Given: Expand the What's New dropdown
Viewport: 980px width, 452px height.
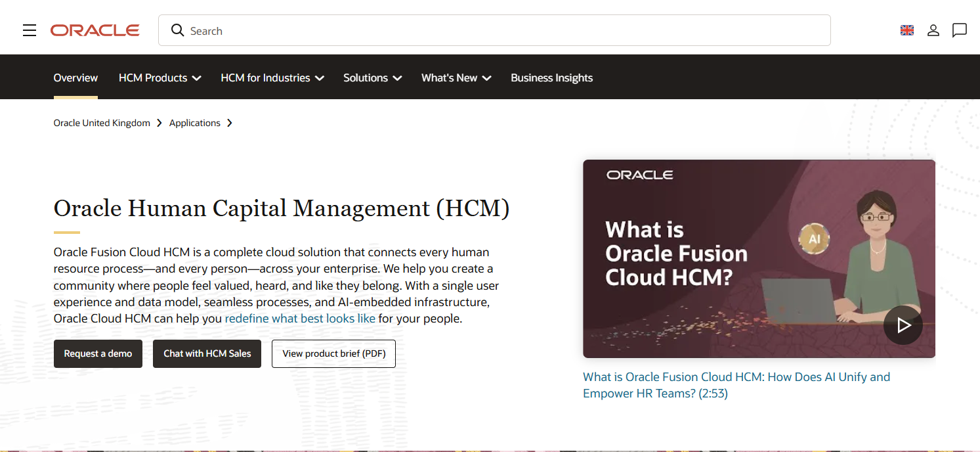Looking at the screenshot, I should (456, 78).
